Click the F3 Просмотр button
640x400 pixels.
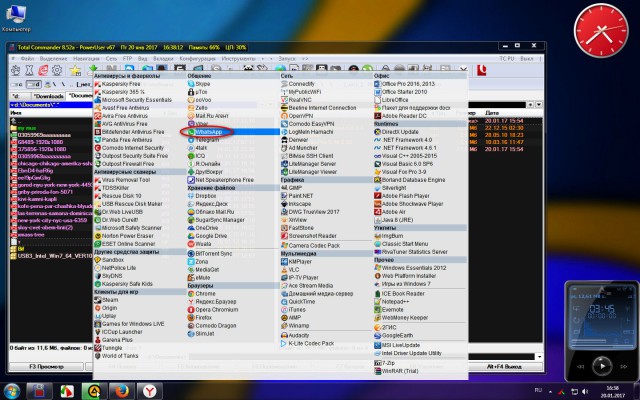point(46,367)
